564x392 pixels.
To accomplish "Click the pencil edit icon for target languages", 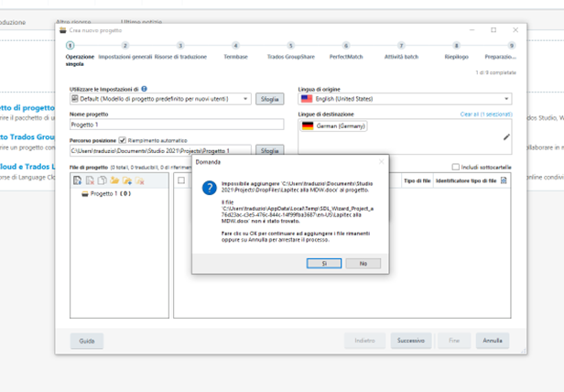I will click(x=506, y=136).
